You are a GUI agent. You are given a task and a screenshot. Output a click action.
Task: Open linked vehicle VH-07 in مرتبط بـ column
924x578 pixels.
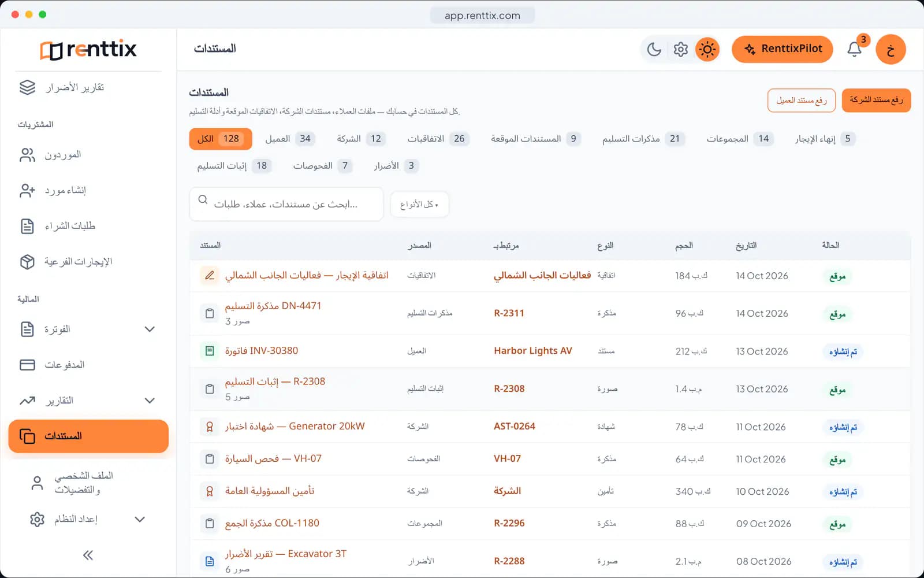pos(507,459)
